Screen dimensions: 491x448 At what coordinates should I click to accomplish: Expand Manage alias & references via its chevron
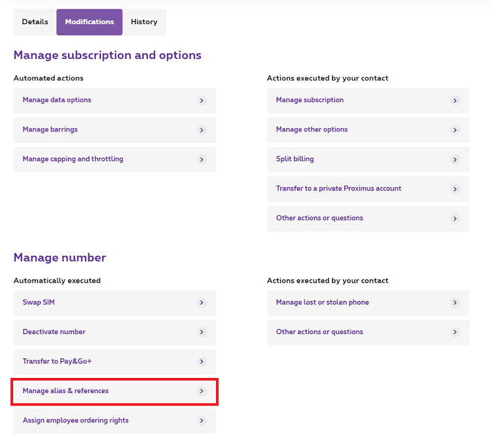tap(202, 391)
